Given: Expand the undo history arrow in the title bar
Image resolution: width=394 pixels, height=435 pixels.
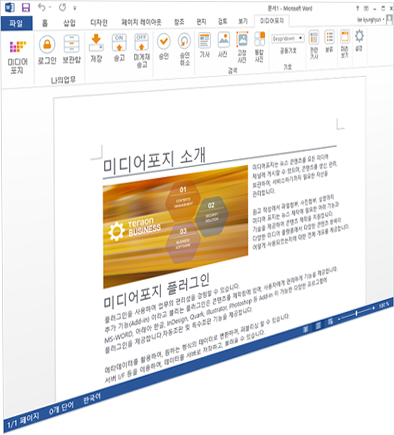Looking at the screenshot, I should (x=50, y=7).
